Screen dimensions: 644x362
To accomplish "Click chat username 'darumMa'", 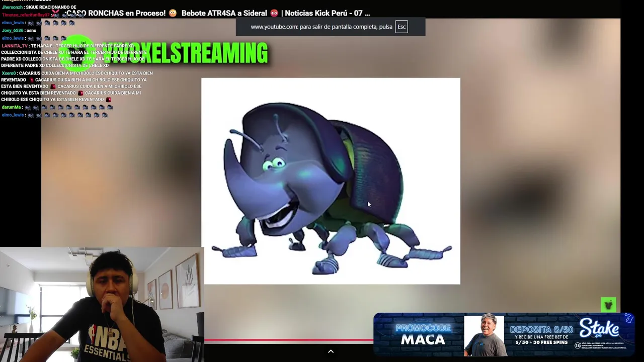I will [11, 108].
